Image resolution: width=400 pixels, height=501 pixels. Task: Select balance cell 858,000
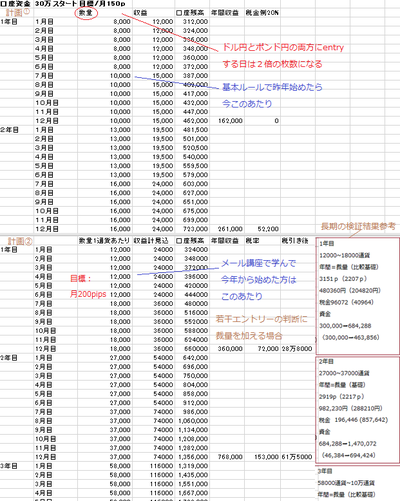195,394
